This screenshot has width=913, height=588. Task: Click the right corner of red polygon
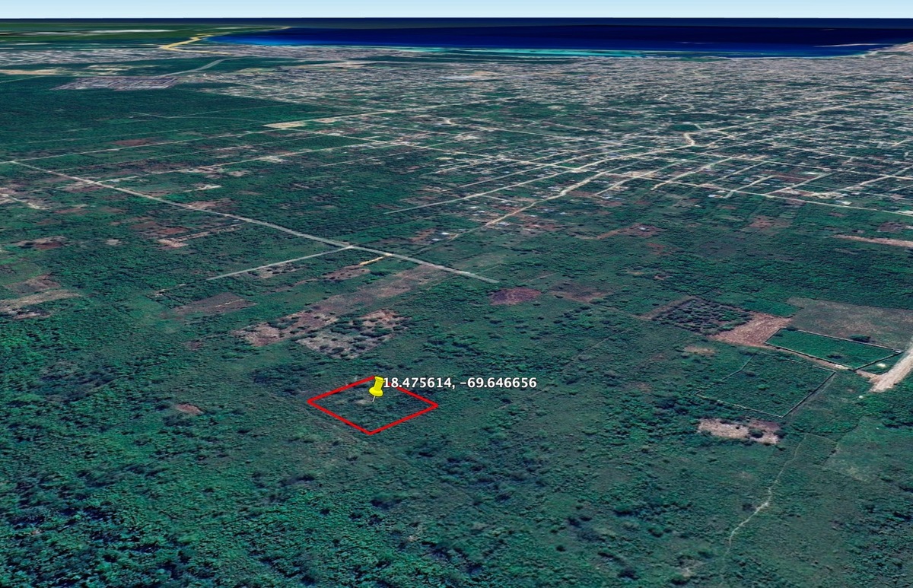(x=437, y=405)
